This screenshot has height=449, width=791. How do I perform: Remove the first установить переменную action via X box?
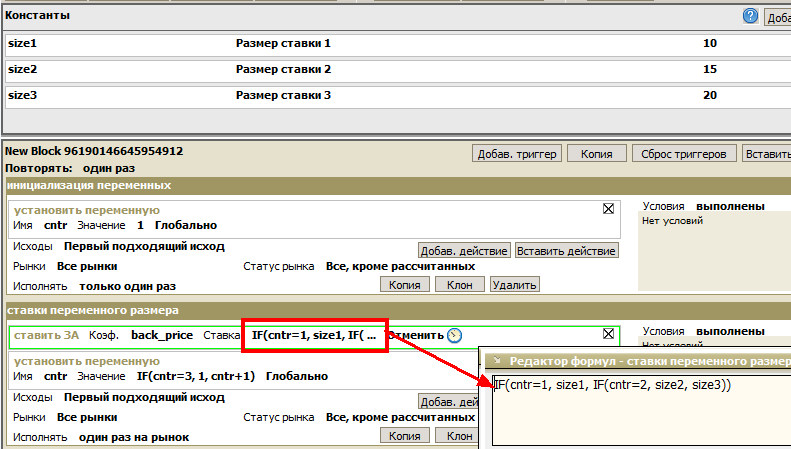[x=608, y=208]
